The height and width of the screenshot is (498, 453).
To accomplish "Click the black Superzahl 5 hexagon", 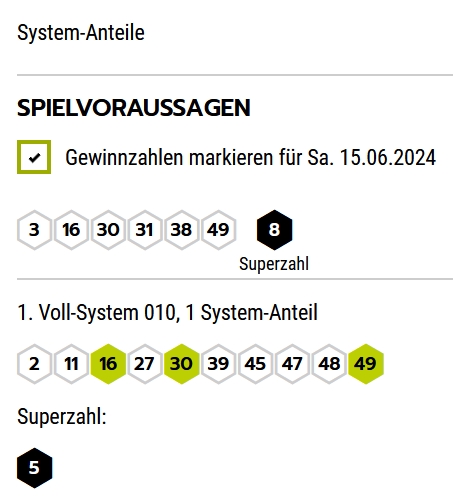I will (x=34, y=468).
